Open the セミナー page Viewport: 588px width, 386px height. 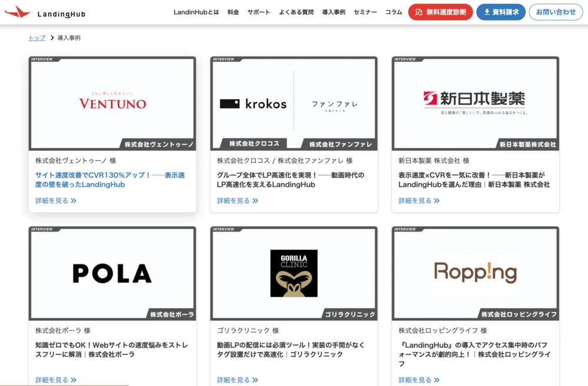[365, 12]
